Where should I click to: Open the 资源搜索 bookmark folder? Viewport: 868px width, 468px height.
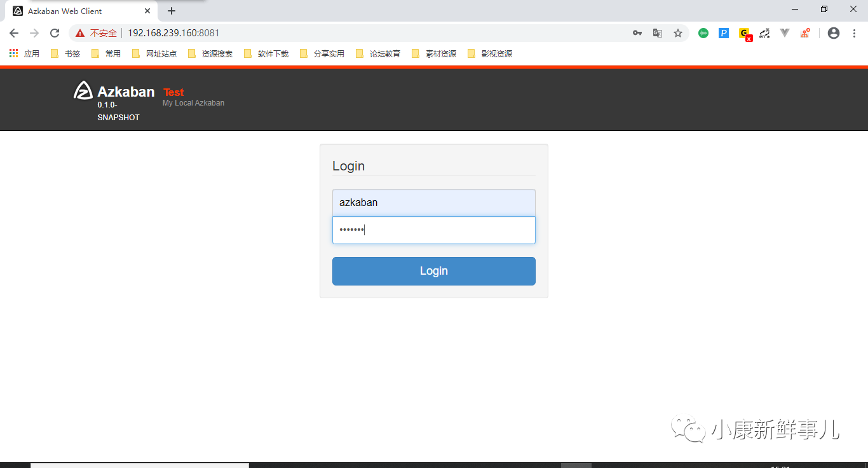click(x=210, y=54)
